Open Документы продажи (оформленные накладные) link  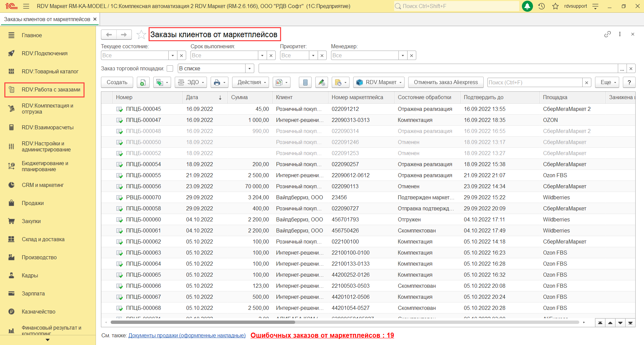tap(187, 335)
